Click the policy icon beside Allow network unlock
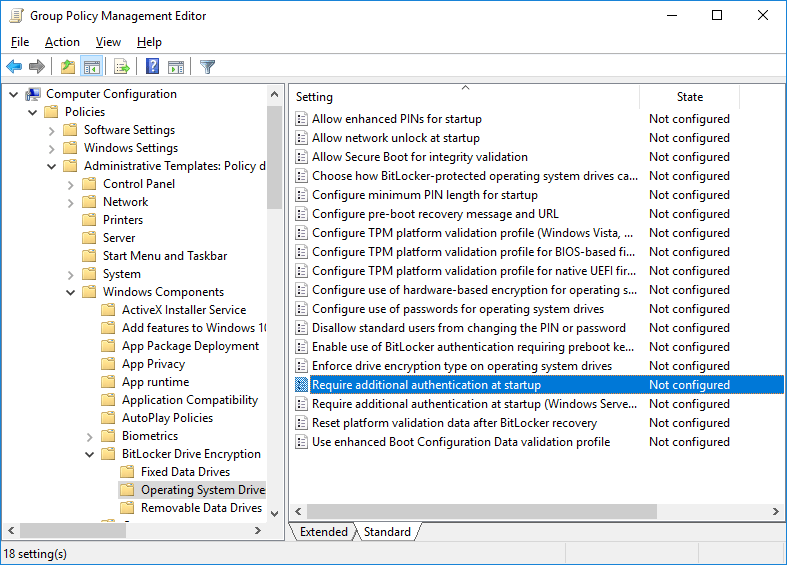This screenshot has height=565, width=787. (x=301, y=138)
